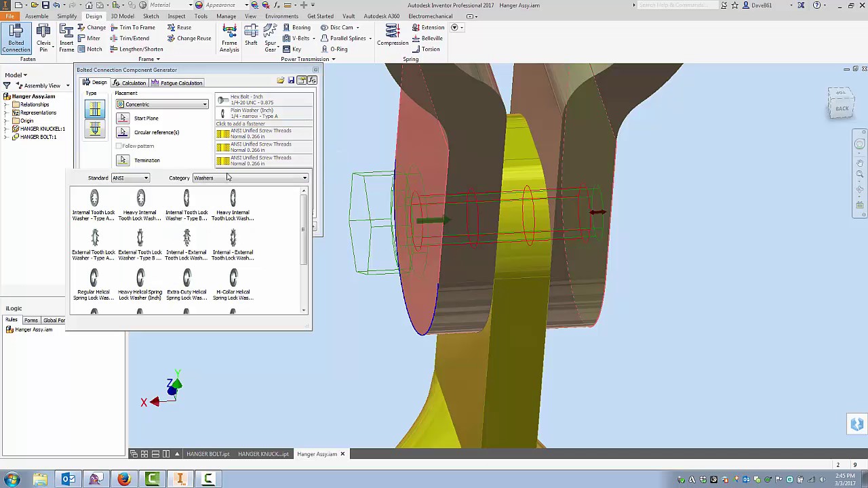Click the Termination selection button
The width and height of the screenshot is (868, 488).
point(123,160)
